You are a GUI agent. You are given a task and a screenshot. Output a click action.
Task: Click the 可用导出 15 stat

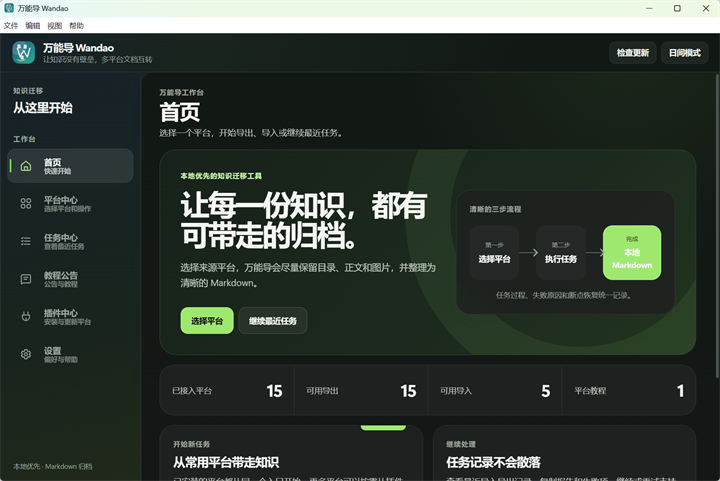tap(361, 391)
